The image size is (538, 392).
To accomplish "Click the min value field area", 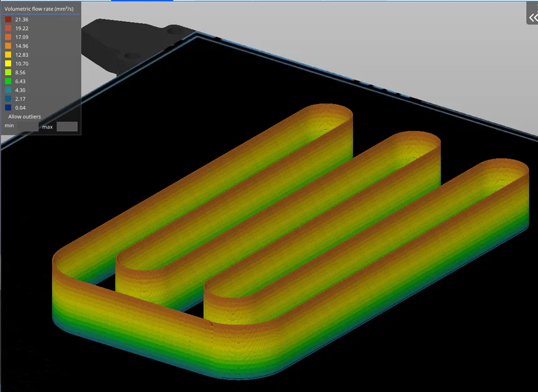I will coord(28,127).
